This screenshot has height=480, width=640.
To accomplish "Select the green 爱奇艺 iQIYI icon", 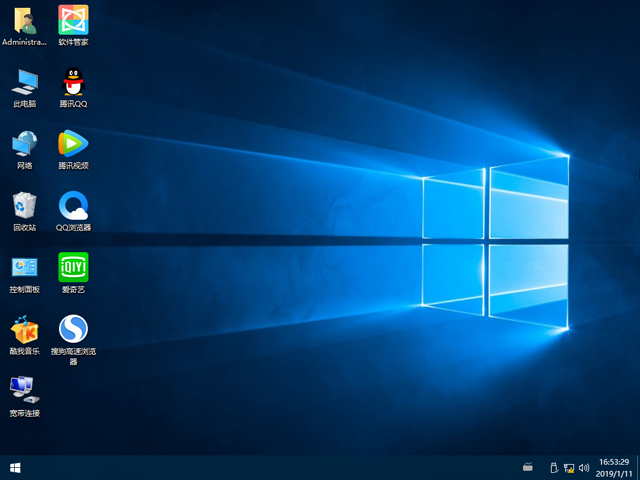I will coord(73,267).
